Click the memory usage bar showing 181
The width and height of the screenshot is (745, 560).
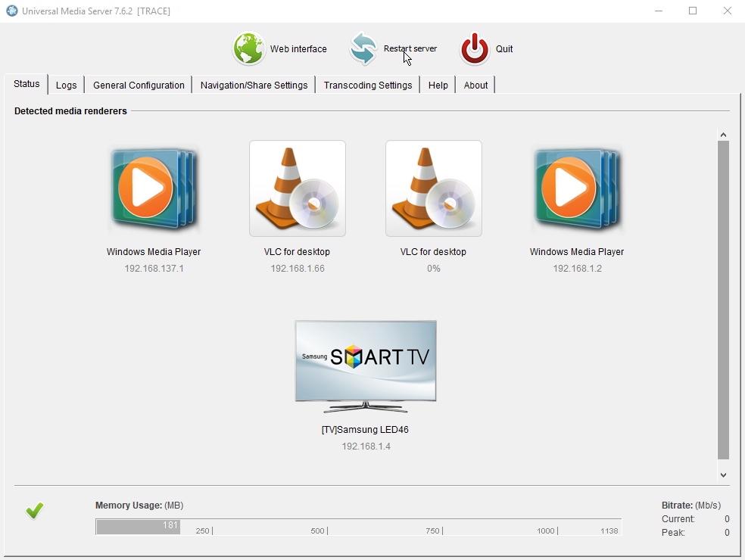coord(138,527)
